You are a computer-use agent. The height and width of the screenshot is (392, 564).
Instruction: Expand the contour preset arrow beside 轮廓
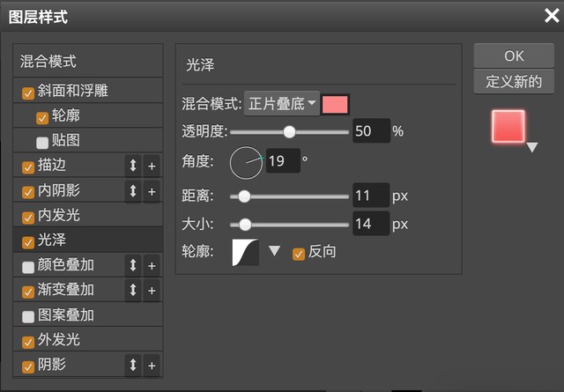(x=274, y=251)
